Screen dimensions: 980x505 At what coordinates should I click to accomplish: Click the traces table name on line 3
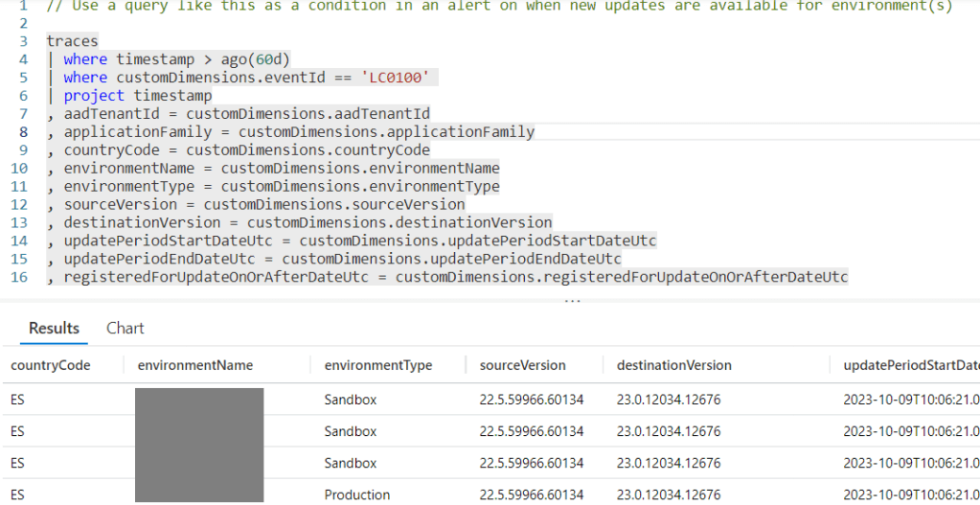(72, 42)
